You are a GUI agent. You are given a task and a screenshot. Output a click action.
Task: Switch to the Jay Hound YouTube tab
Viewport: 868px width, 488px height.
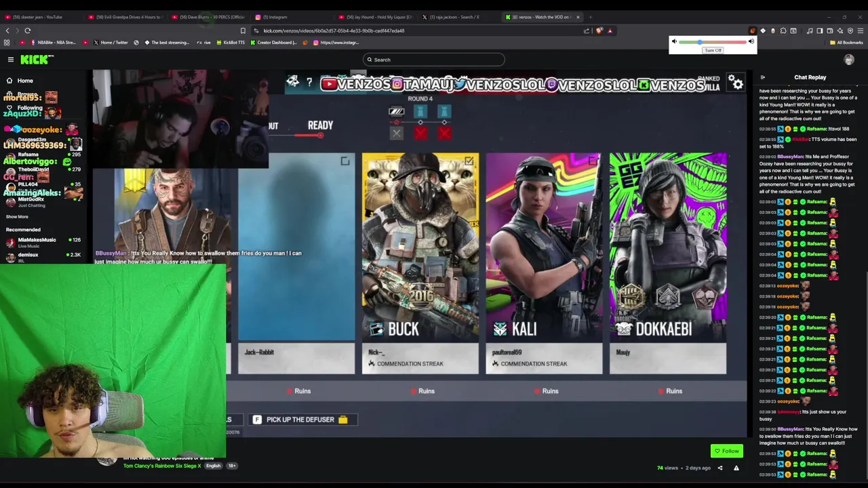(x=375, y=17)
